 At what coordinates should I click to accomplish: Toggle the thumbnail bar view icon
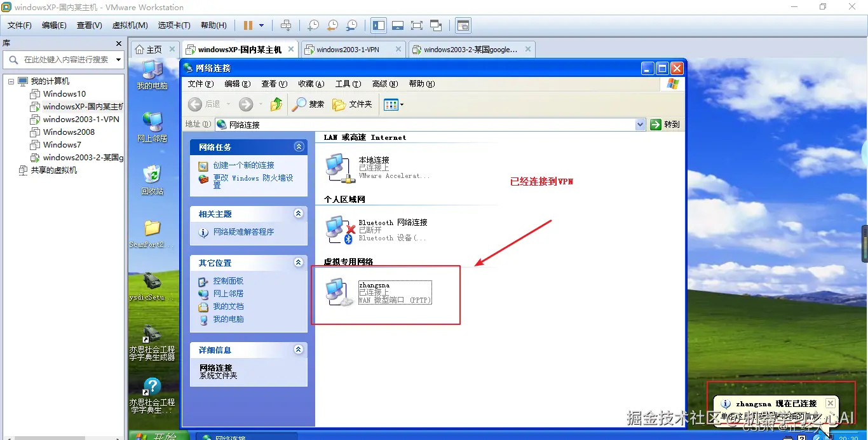coord(398,25)
